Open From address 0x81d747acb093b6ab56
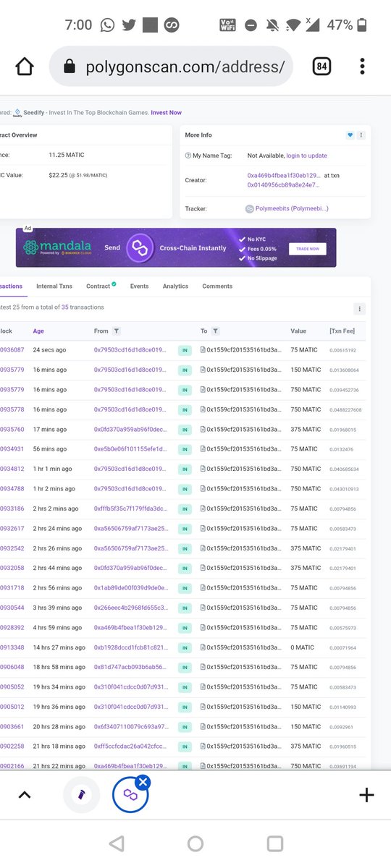Viewport: 391px width, 868px height. pyautogui.click(x=130, y=667)
